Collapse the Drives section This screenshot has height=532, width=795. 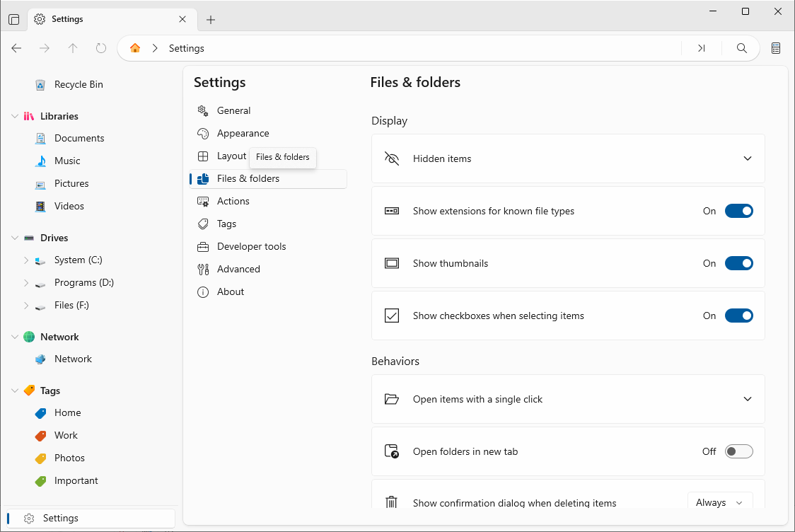coord(15,238)
